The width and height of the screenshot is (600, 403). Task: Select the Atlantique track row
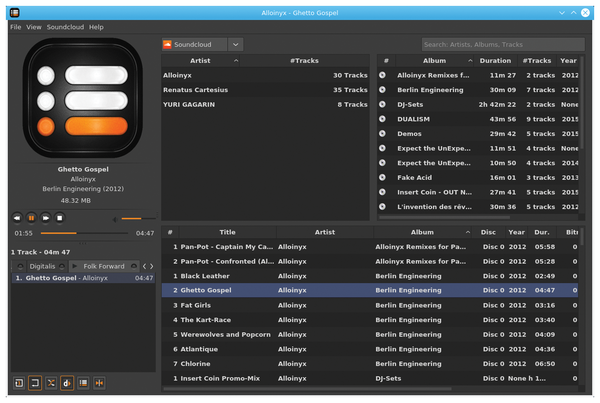[x=370, y=349]
